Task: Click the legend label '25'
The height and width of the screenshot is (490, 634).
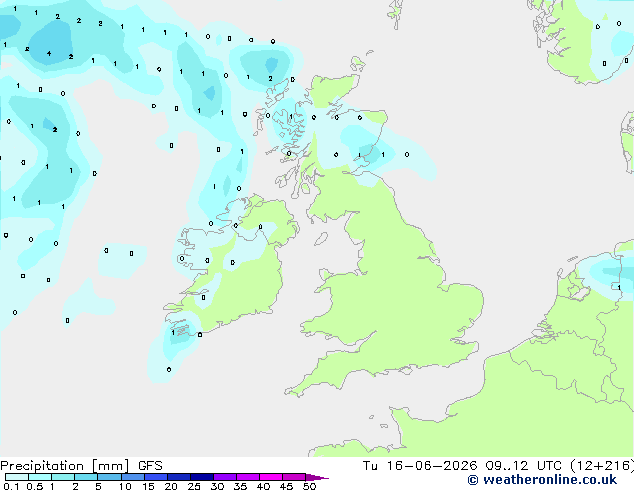Action: coord(194,486)
